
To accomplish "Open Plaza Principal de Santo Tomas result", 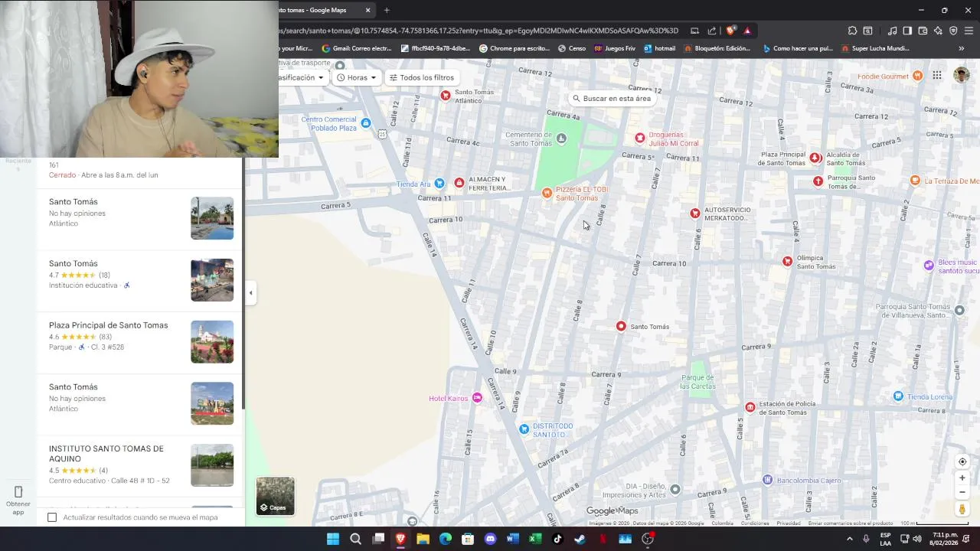I will (140, 341).
